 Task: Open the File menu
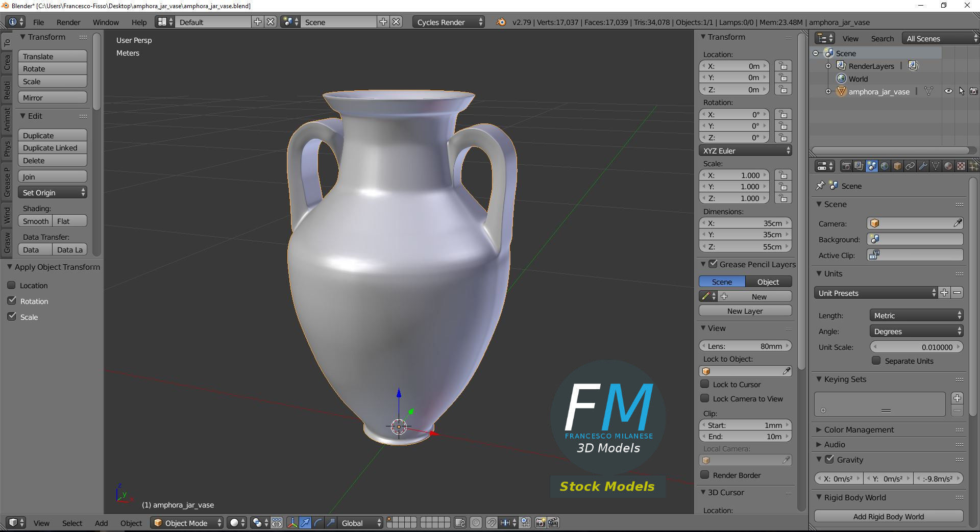click(x=38, y=22)
